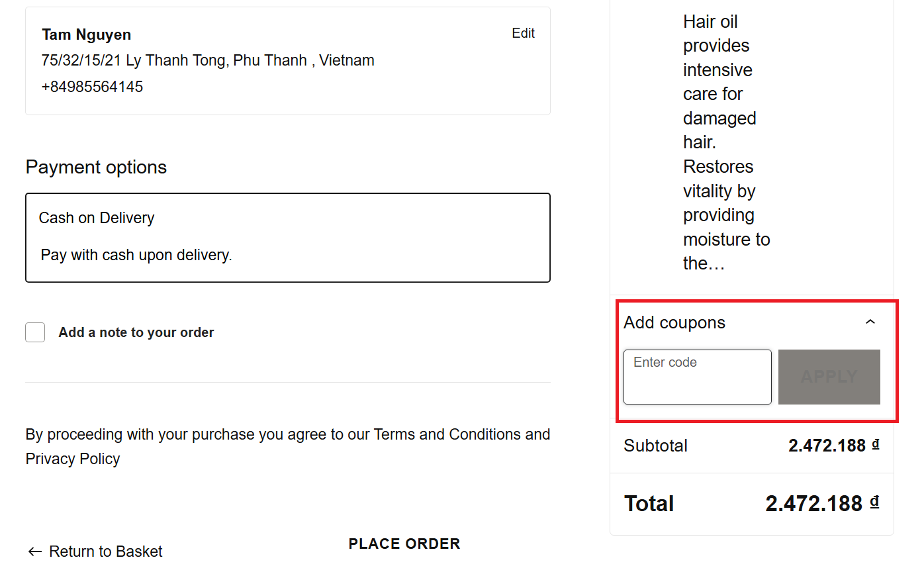Viewport: 924px width, 574px height.
Task: Open the Privacy Policy link
Action: click(x=73, y=459)
